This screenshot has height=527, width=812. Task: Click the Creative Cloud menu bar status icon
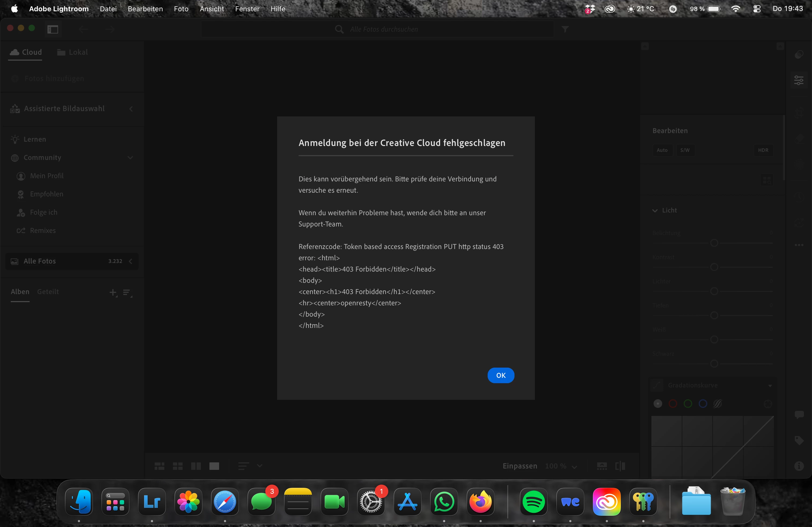pos(610,9)
